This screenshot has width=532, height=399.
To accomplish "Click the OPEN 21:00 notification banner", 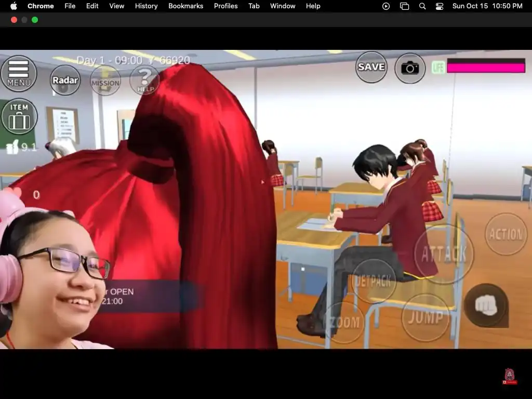I will [x=149, y=296].
